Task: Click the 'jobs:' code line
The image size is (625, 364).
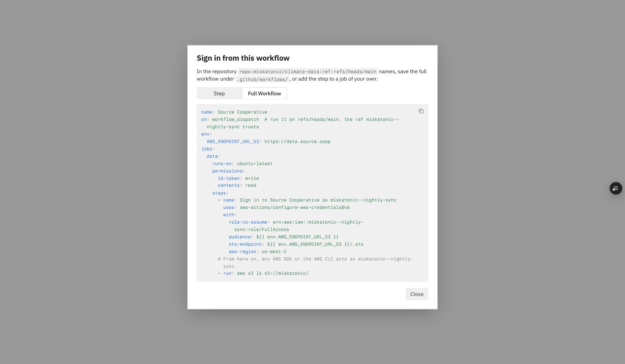Action: (x=208, y=149)
